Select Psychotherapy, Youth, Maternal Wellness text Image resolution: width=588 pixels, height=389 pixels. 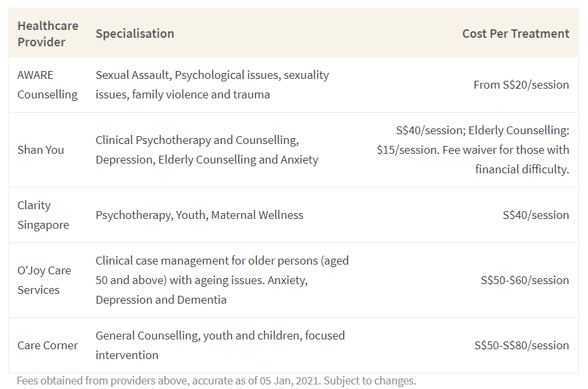(x=199, y=215)
